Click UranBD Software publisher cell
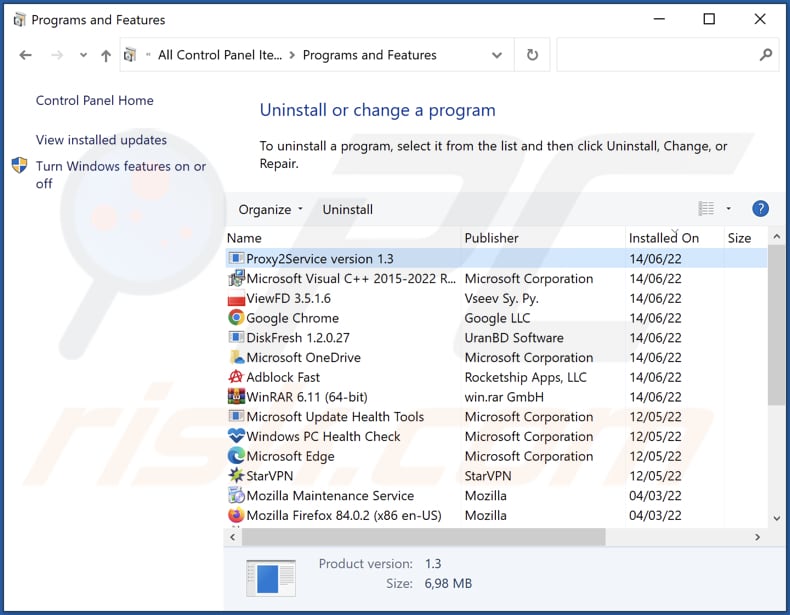The image size is (790, 615). pyautogui.click(x=514, y=337)
